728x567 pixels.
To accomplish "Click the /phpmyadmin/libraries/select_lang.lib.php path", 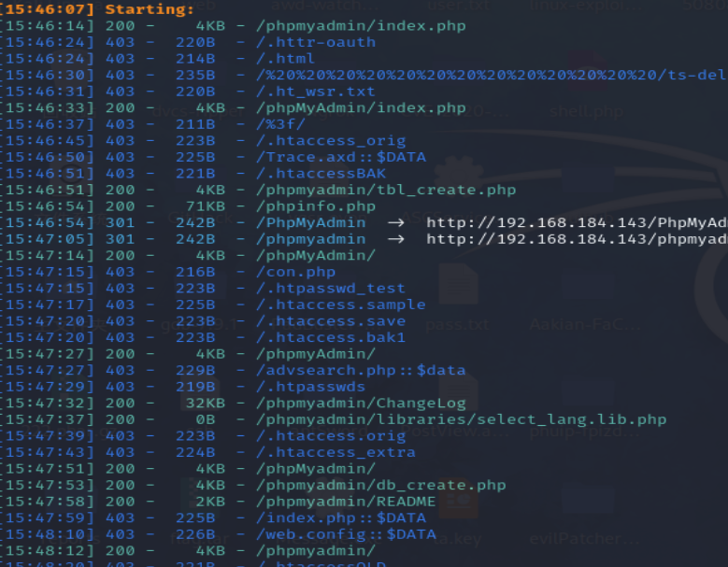I will coord(461,419).
